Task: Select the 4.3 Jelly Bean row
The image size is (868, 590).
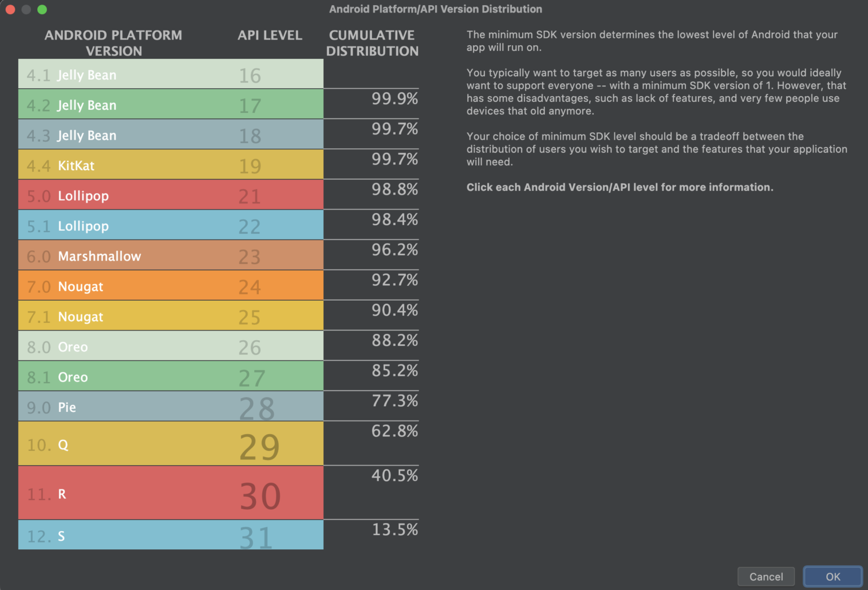Action: pyautogui.click(x=171, y=135)
